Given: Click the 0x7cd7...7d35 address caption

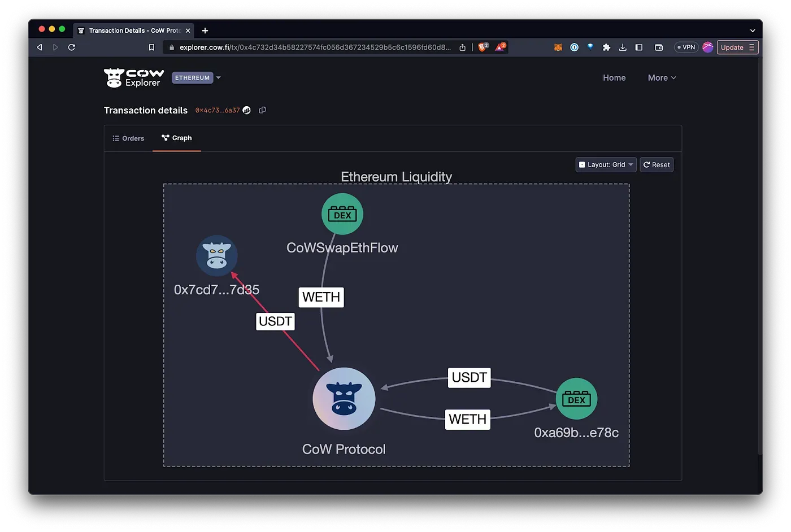Looking at the screenshot, I should 217,290.
